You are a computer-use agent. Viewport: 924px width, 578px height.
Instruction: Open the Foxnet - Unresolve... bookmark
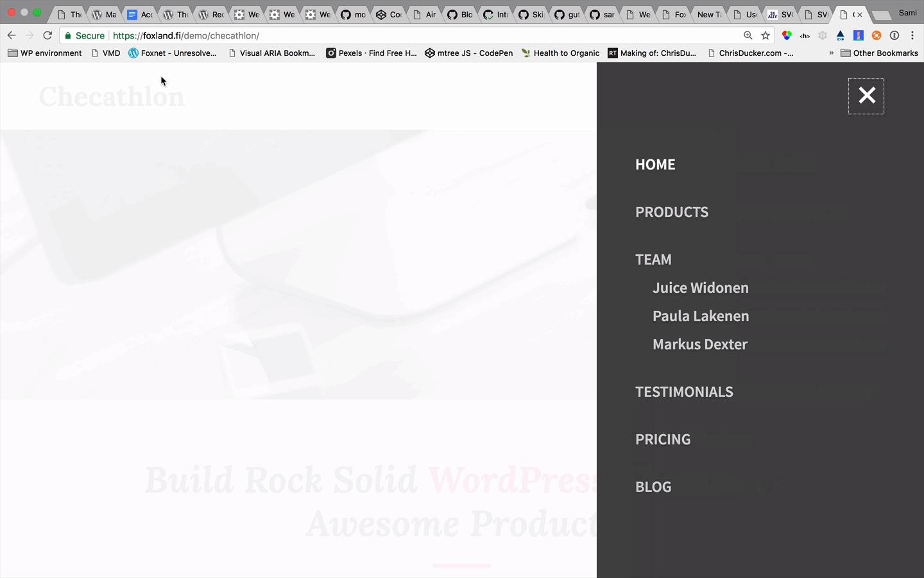click(x=173, y=53)
